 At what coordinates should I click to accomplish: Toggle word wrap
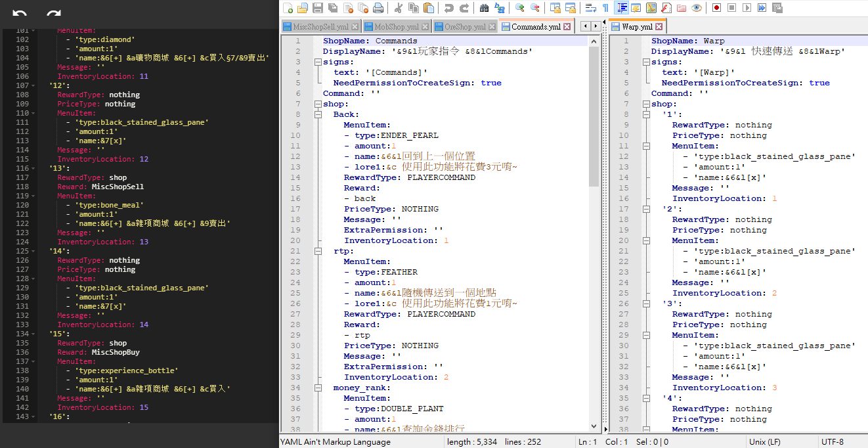591,8
